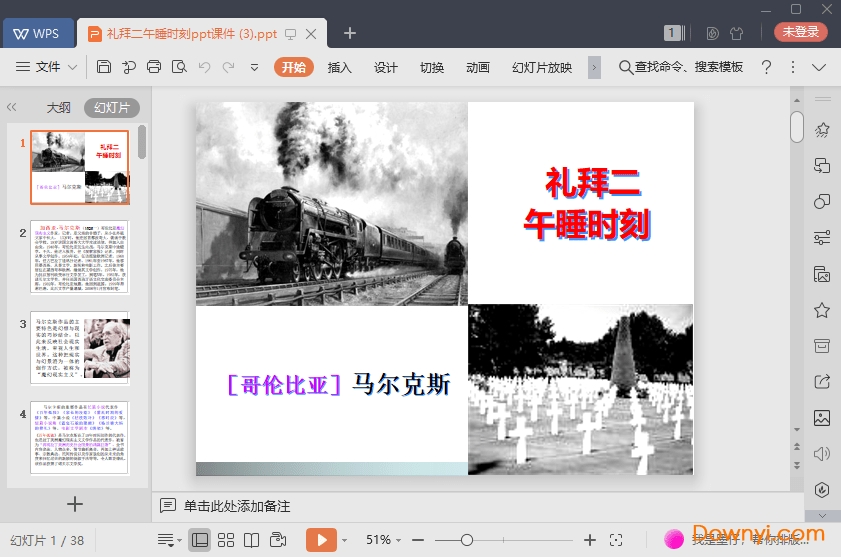The width and height of the screenshot is (841, 557).
Task: Open the 动画 tab
Action: click(x=478, y=67)
